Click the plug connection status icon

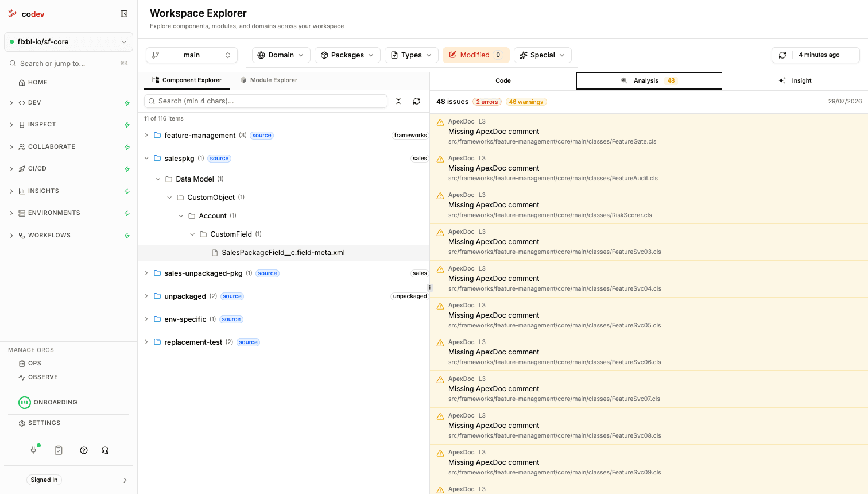pyautogui.click(x=34, y=450)
